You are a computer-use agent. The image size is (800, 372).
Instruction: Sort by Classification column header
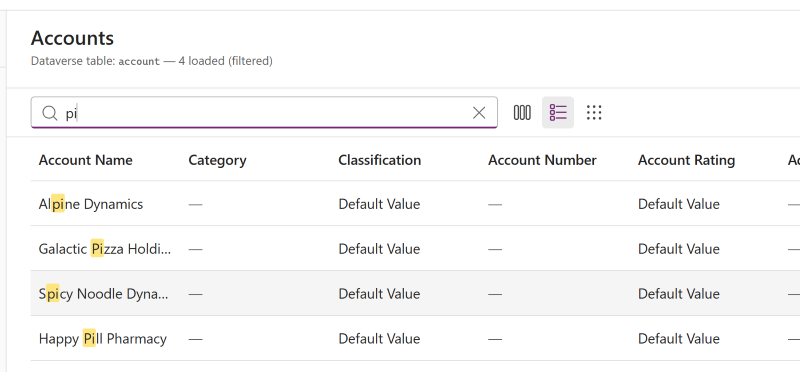point(380,160)
